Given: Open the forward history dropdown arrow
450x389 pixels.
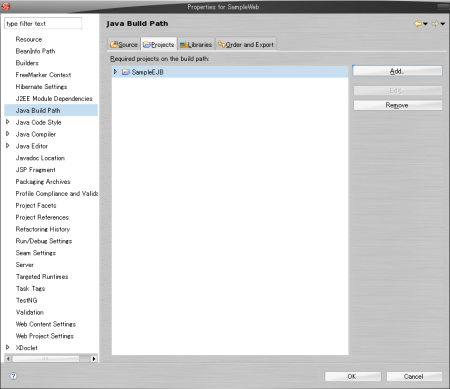Looking at the screenshot, I should [x=443, y=24].
